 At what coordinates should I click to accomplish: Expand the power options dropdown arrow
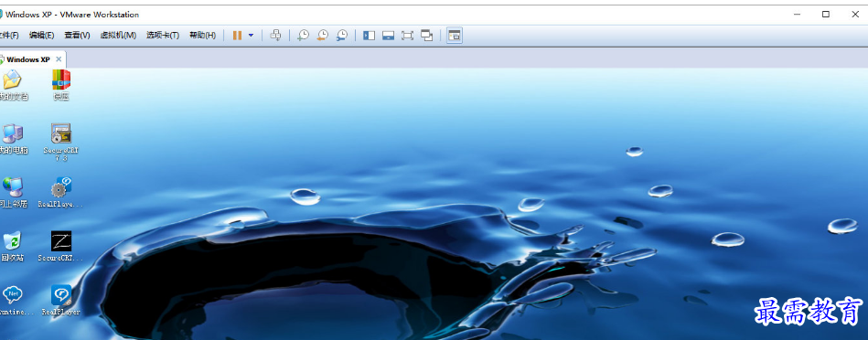[251, 36]
